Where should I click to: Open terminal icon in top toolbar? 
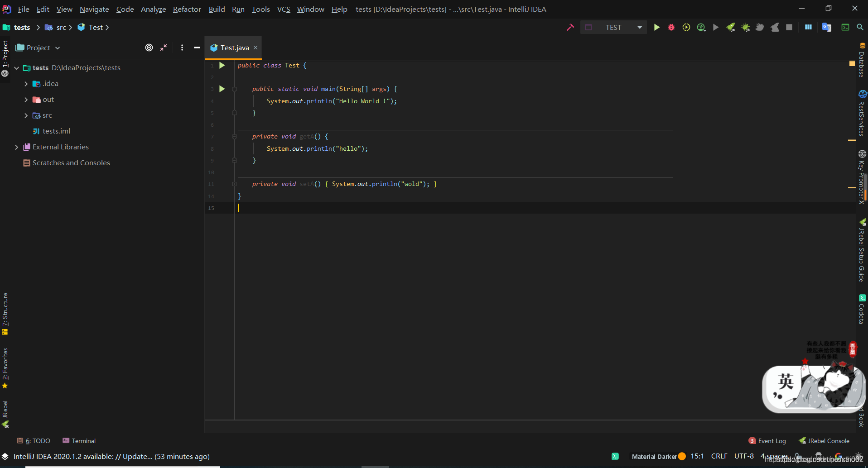845,27
